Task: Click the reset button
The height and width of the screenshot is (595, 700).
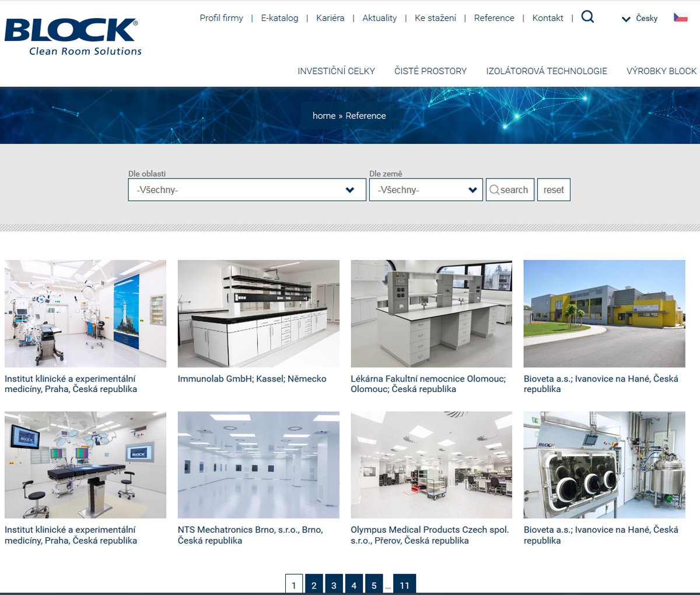Action: 554,190
